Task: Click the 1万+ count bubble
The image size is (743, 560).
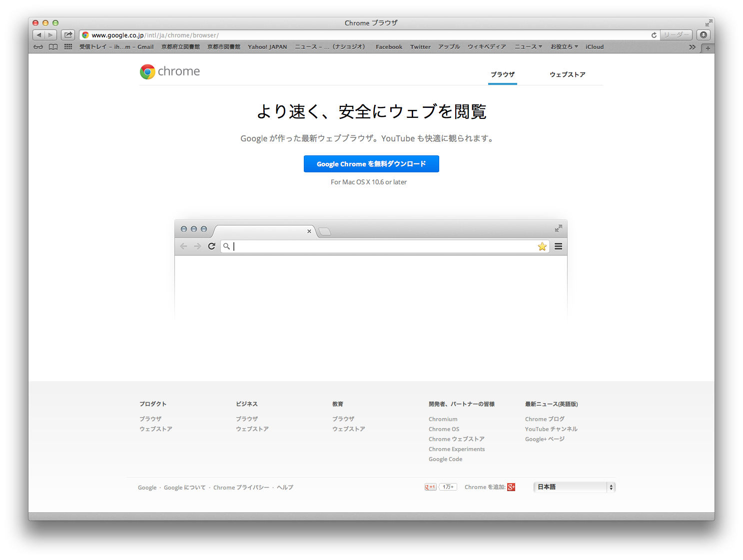Action: pos(448,487)
